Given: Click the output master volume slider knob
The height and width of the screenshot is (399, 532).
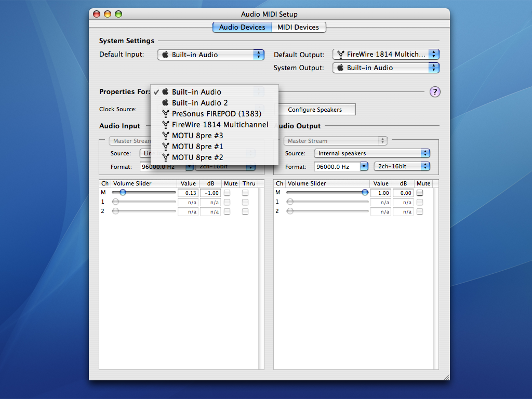Looking at the screenshot, I should click(365, 192).
